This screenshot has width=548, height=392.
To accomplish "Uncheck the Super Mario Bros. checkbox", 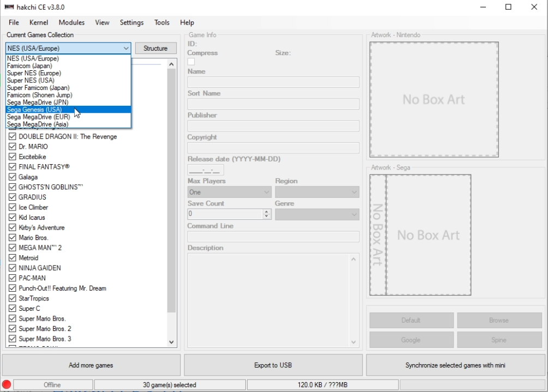I will coord(13,318).
